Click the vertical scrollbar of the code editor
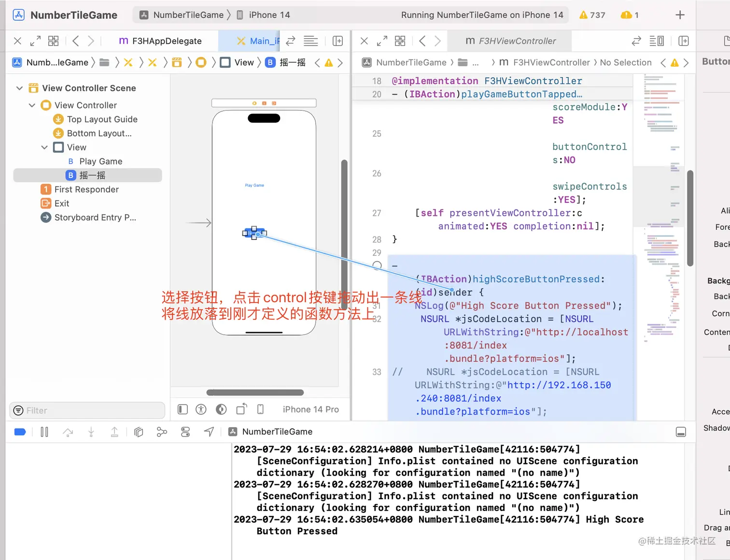The height and width of the screenshot is (560, 730). click(690, 218)
